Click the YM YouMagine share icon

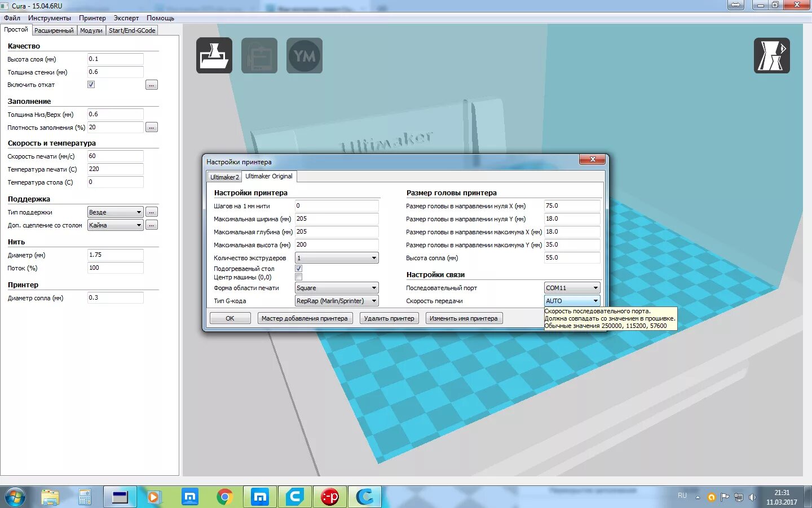(304, 55)
